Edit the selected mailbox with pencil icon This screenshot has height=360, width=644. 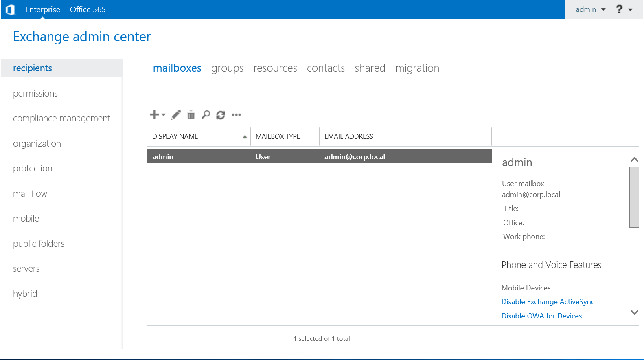click(176, 115)
